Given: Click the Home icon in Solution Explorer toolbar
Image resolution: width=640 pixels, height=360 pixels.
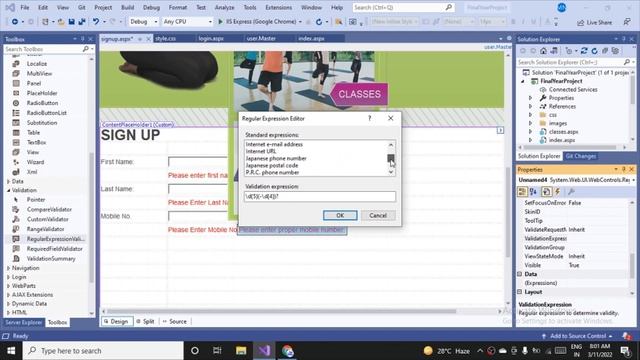Looking at the screenshot, I should pos(543,51).
